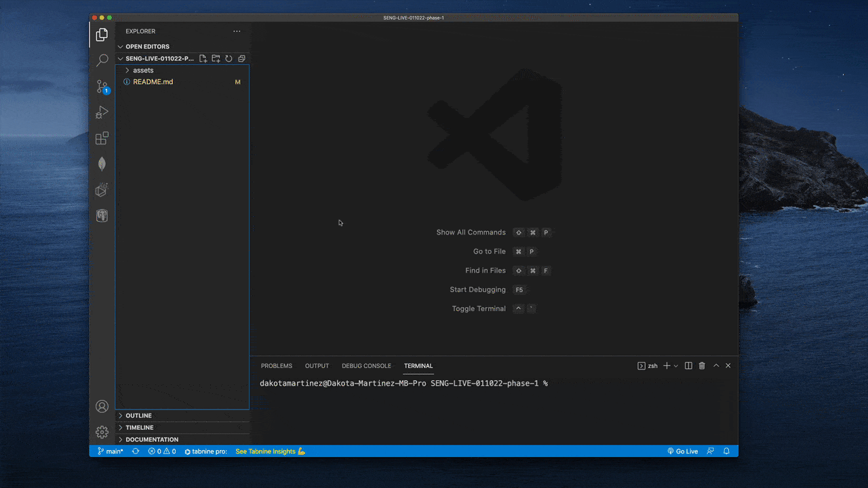Open the Extensions view

pos(102,138)
